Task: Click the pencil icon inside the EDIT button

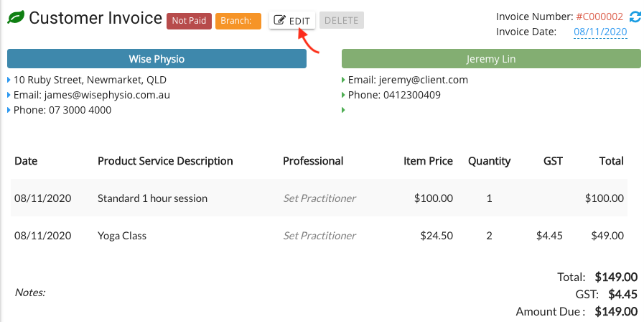Action: click(x=280, y=20)
